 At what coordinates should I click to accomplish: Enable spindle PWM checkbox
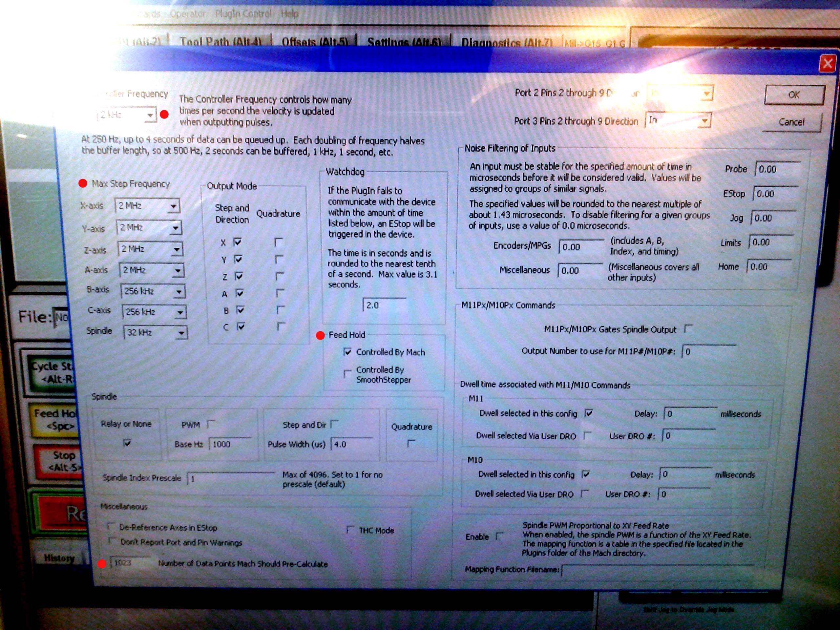[212, 424]
